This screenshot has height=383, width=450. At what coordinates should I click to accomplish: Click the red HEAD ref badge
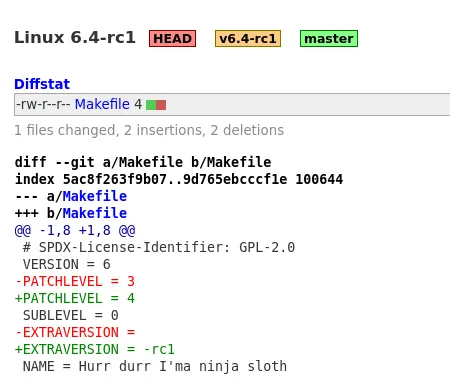click(x=172, y=39)
